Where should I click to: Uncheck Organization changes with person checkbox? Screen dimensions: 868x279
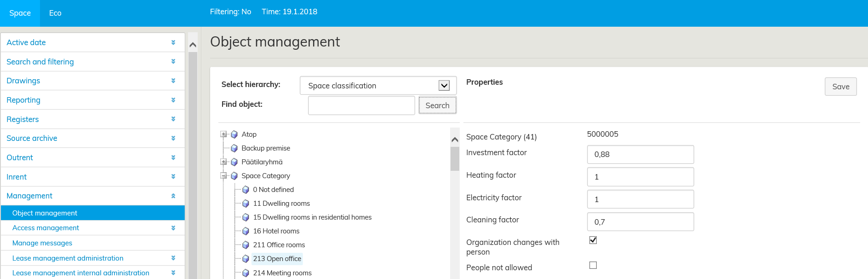(x=593, y=240)
